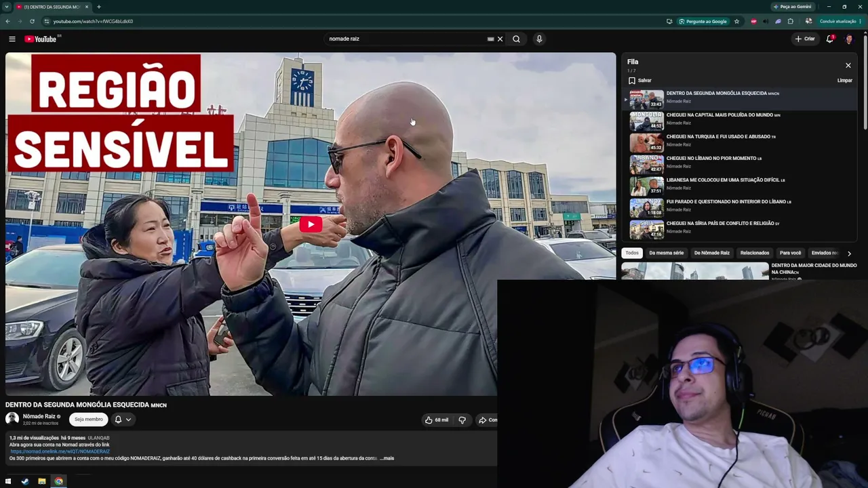Reload the YouTube page
868x488 pixels.
coord(32,22)
